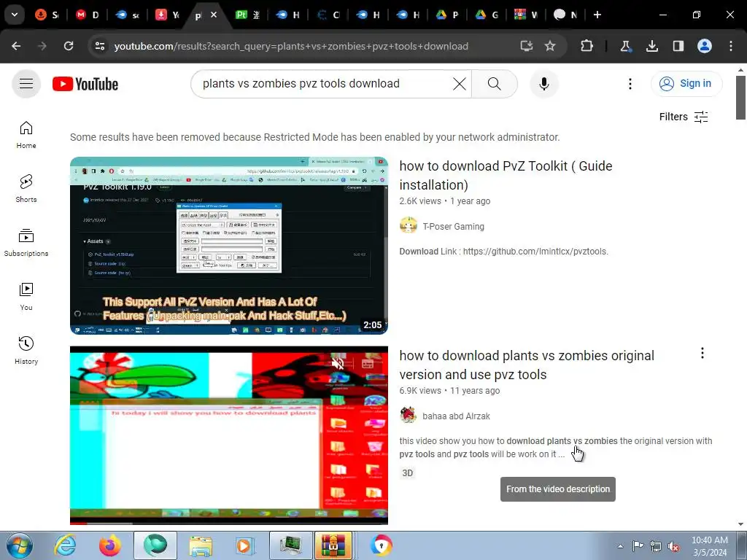The width and height of the screenshot is (747, 560).
Task: Open the YouTube guide hamburger menu
Action: tap(26, 84)
